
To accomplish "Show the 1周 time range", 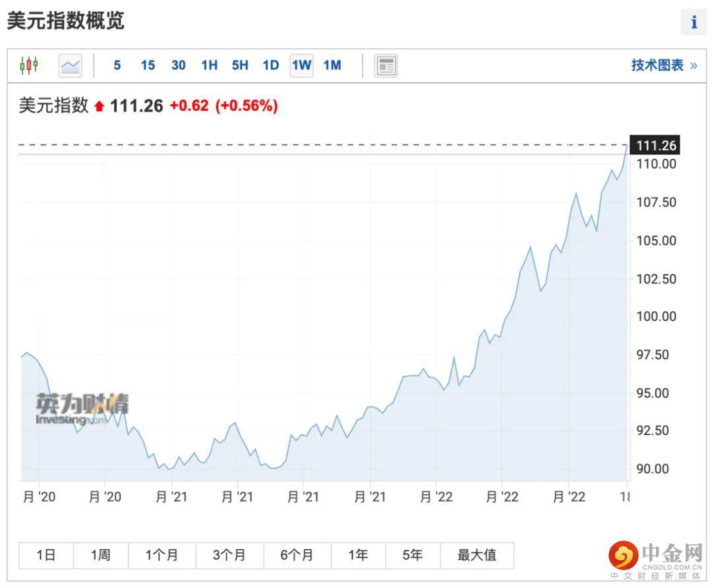I will click(x=100, y=555).
